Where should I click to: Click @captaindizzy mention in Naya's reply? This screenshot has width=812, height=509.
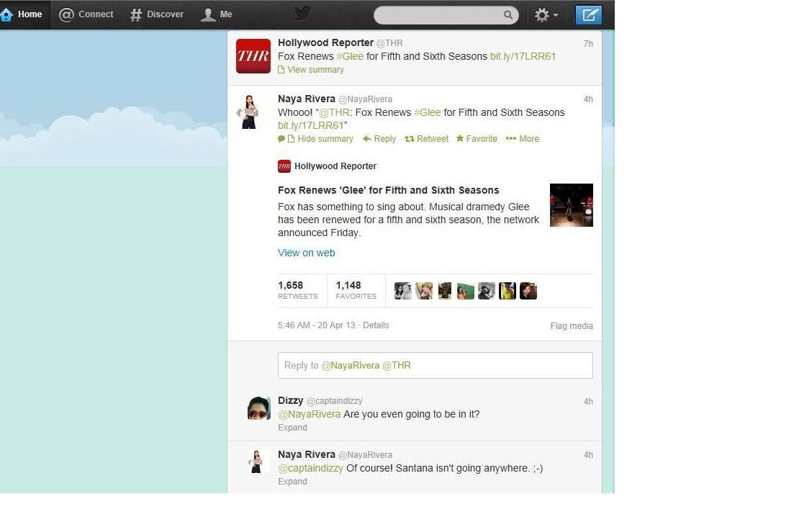point(310,468)
